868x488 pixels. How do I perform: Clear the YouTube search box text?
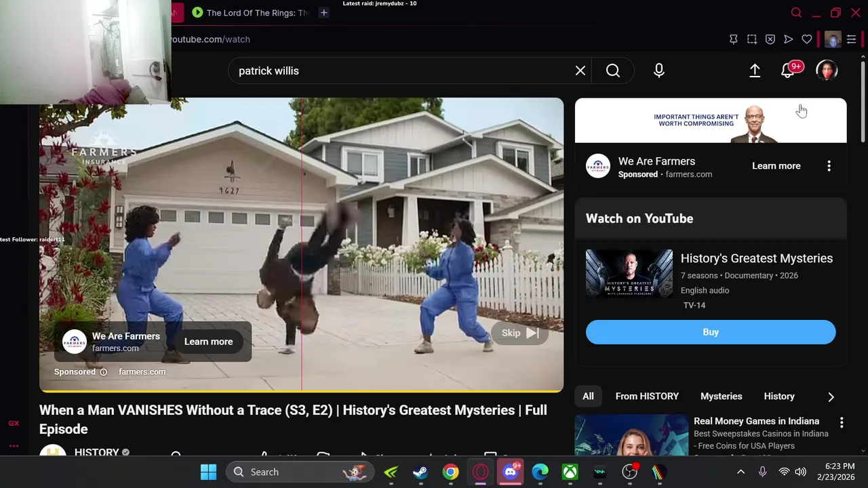click(580, 70)
